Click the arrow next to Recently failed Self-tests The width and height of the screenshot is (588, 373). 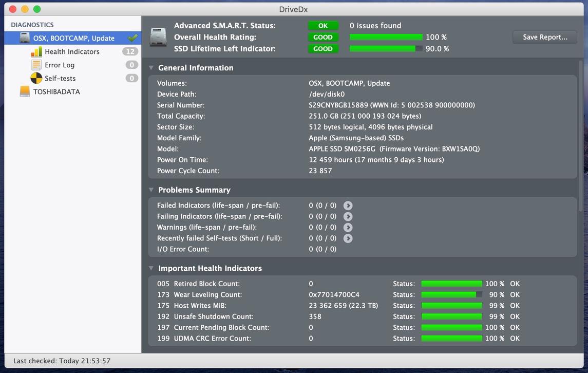(348, 238)
